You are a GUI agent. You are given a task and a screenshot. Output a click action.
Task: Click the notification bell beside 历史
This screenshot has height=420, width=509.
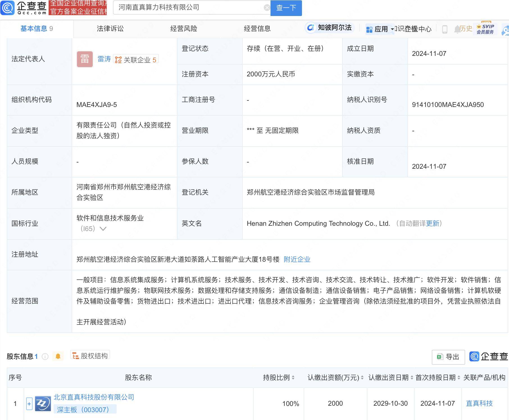(457, 29)
